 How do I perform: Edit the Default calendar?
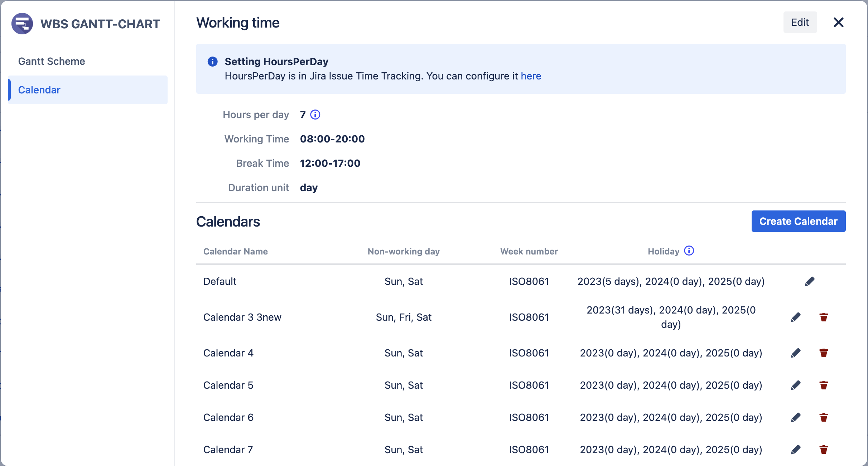point(810,281)
